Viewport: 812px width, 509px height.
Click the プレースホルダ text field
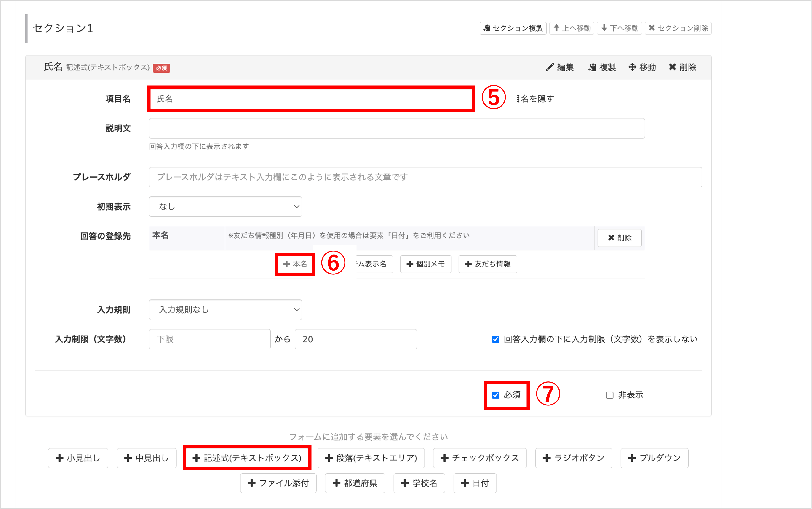[x=425, y=177]
